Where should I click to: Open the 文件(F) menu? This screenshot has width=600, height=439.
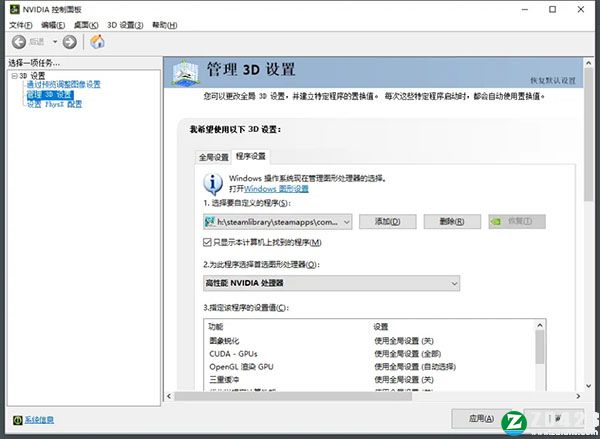coord(21,25)
